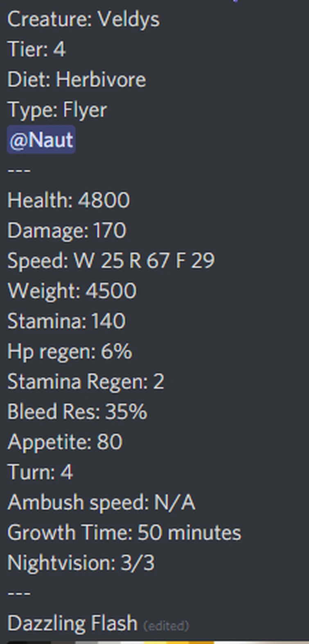309x644 pixels.
Task: Click the Diet: Herbivore line
Action: tap(77, 79)
